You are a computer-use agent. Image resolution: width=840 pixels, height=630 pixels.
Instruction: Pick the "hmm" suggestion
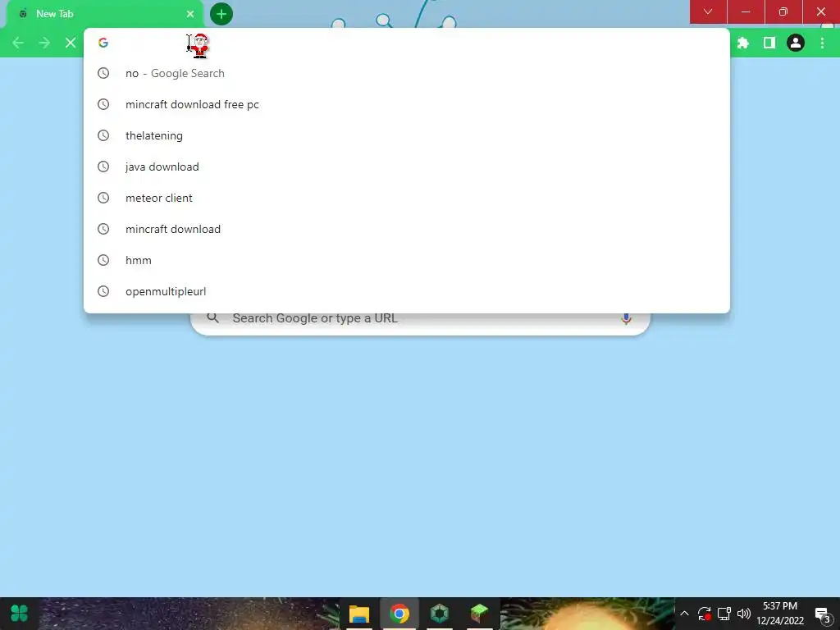click(407, 260)
